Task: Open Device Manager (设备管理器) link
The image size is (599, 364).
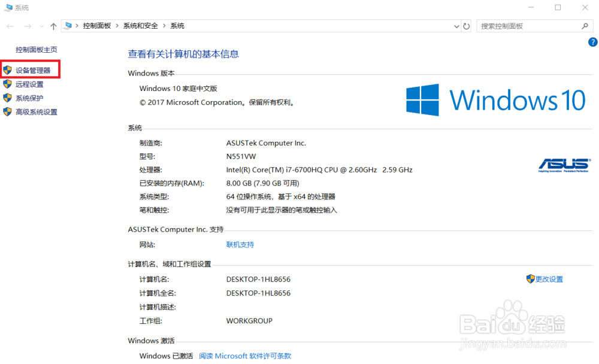Action: pyautogui.click(x=33, y=70)
